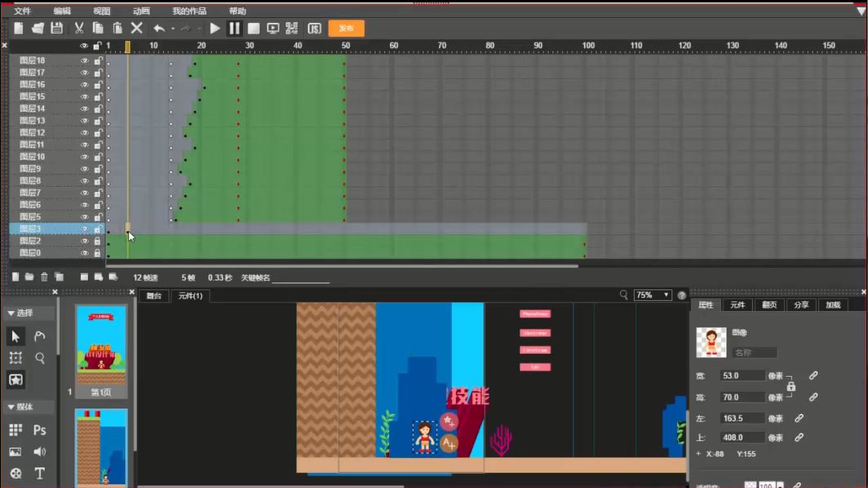Collapse the 媒体 tools section
The width and height of the screenshot is (868, 488).
click(11, 407)
